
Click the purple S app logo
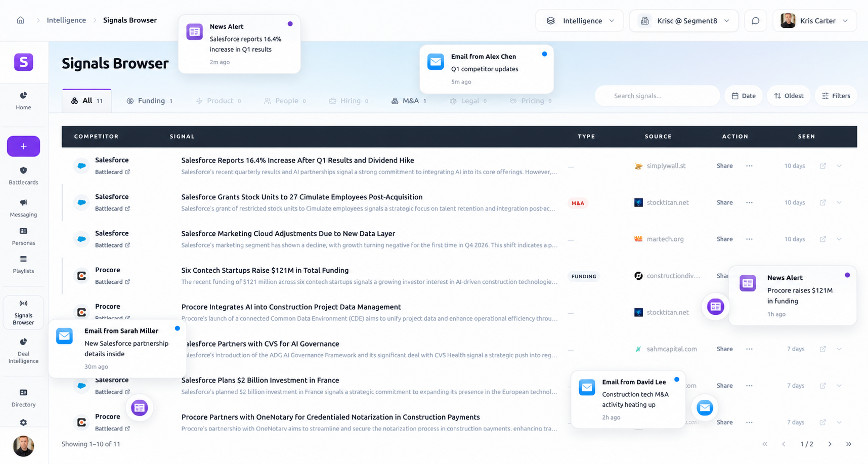(23, 62)
